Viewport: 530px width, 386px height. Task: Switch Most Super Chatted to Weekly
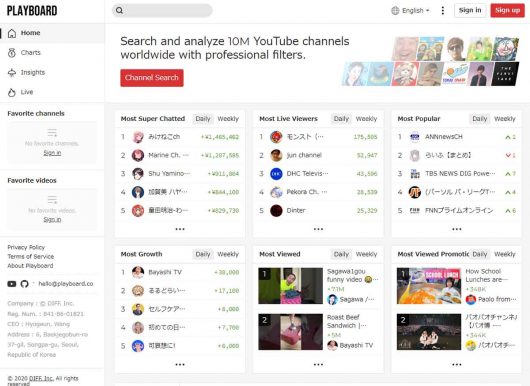coord(228,119)
